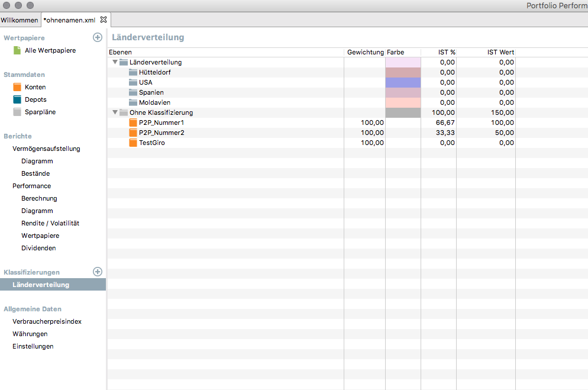Close the ohnenamen.xml tab
This screenshot has height=390, width=588.
coord(104,20)
